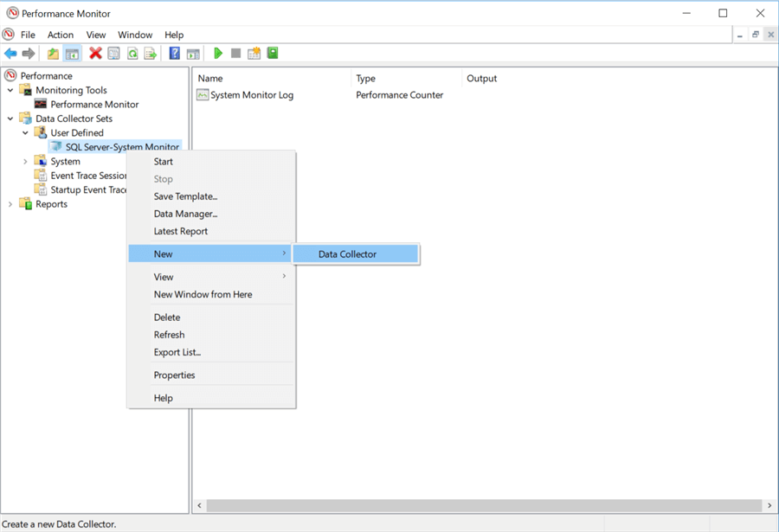Click the red Delete X toolbar icon
The image size is (779, 532).
(95, 54)
